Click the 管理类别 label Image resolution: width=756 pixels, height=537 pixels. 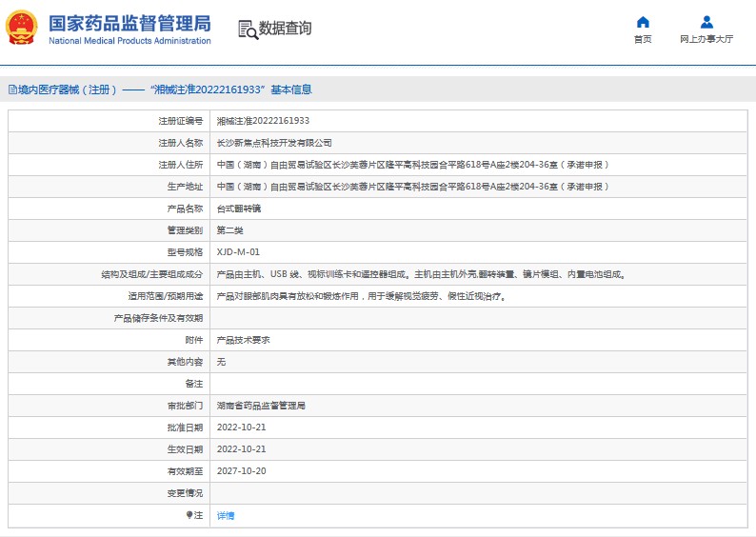pyautogui.click(x=185, y=230)
